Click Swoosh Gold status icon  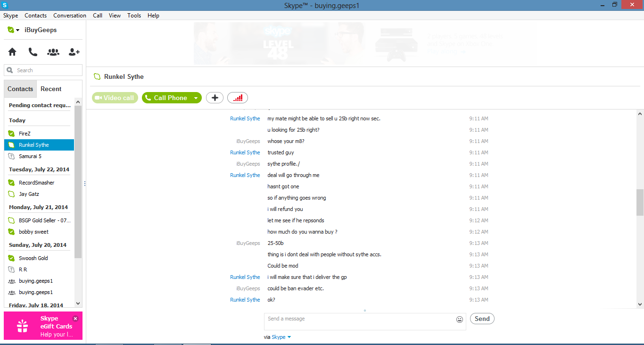[12, 258]
